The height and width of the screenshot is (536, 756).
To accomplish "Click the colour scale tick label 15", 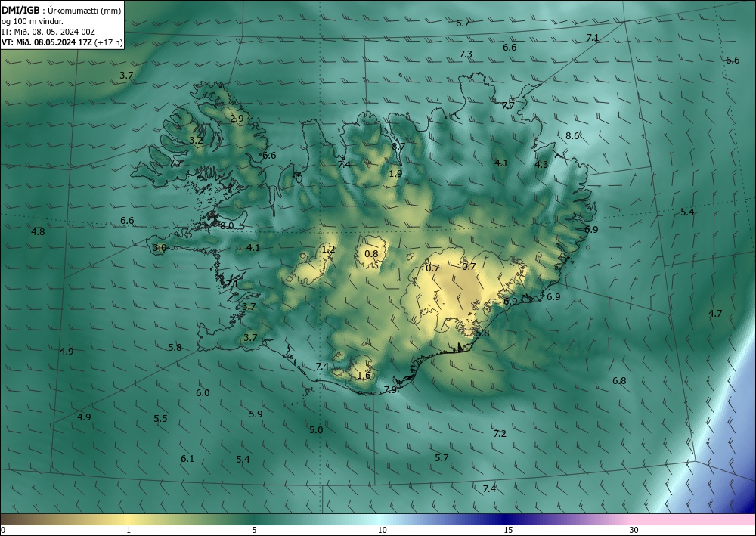I will tap(508, 531).
